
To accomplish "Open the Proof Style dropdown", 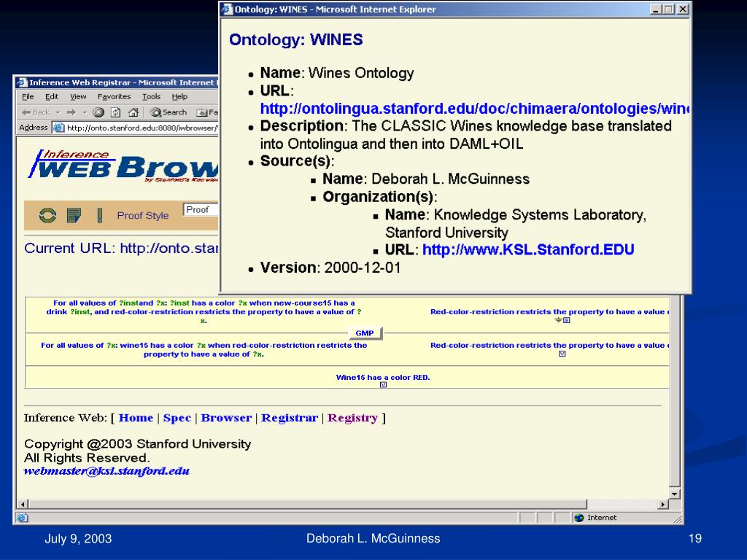I will 201,210.
